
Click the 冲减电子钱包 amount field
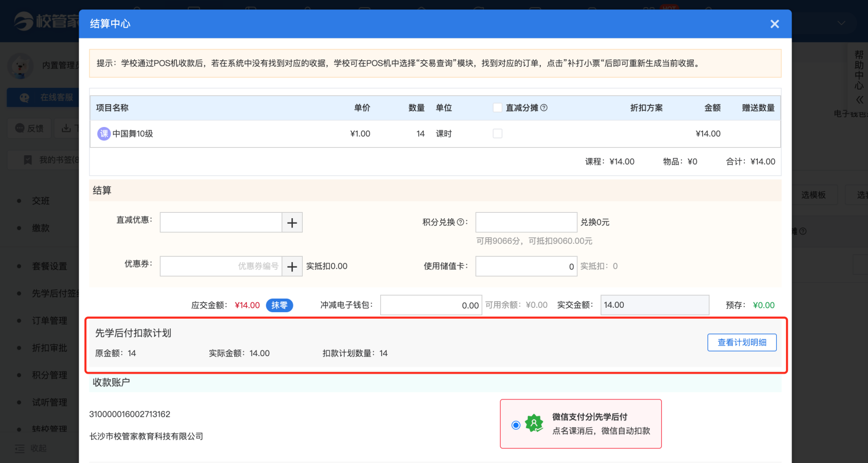[431, 305]
